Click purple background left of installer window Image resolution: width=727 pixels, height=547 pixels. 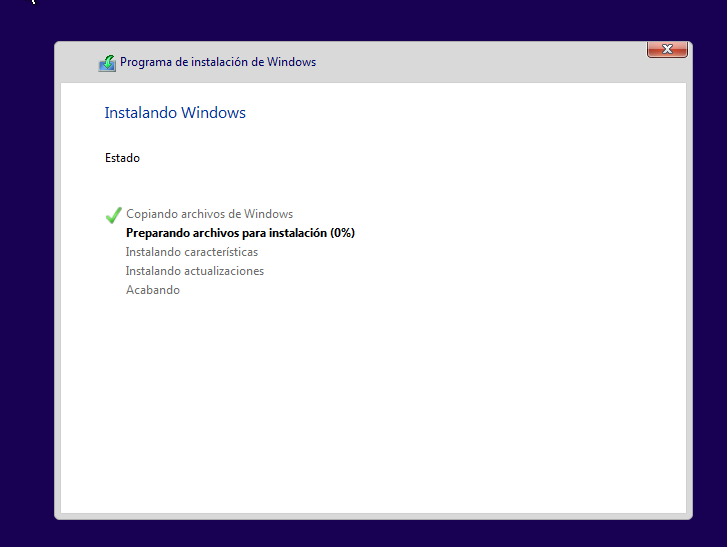[26, 300]
